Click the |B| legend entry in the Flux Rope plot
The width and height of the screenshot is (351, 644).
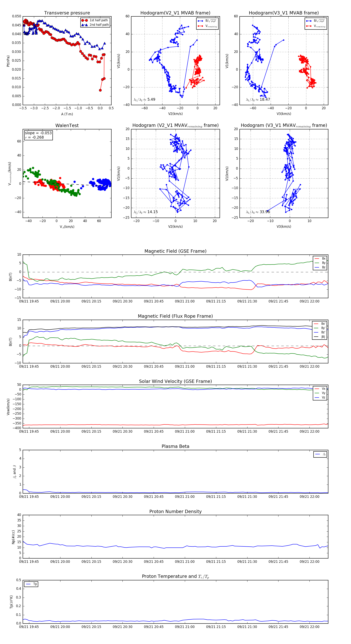320,337
